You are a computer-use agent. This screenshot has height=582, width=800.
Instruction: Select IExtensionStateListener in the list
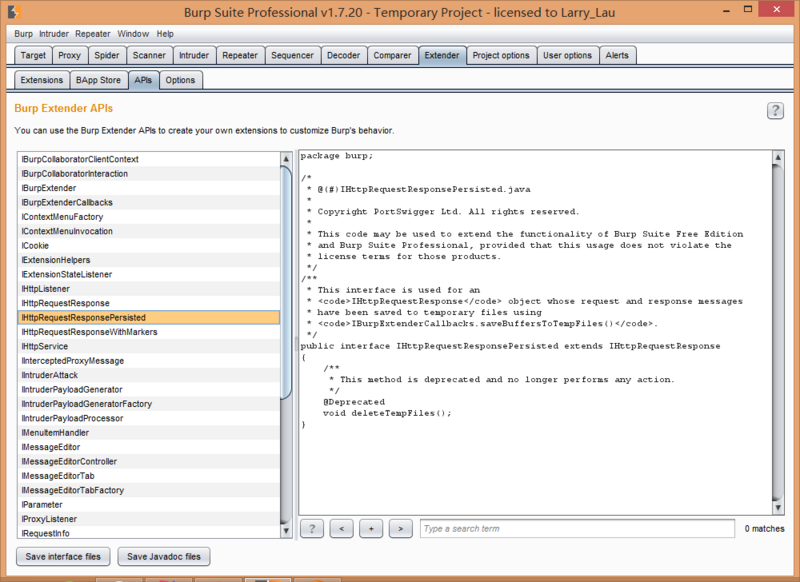tap(148, 274)
